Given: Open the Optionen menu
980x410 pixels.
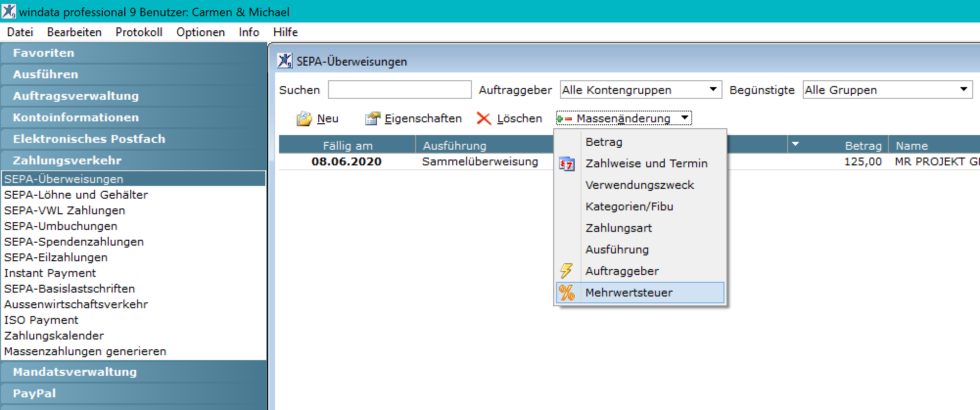Looking at the screenshot, I should 201,32.
